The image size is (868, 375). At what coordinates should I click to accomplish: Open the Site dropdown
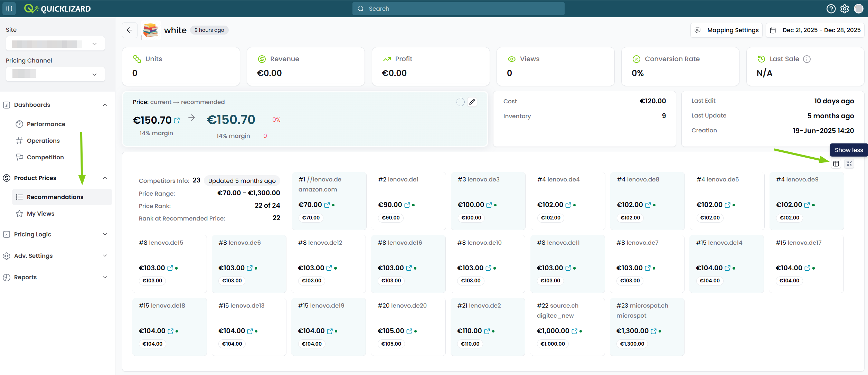click(x=55, y=44)
